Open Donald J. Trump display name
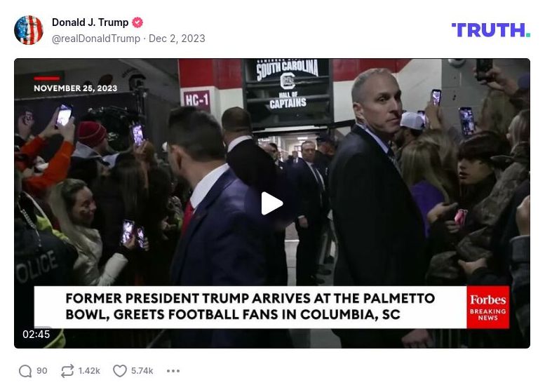The image size is (545, 392). coord(90,22)
